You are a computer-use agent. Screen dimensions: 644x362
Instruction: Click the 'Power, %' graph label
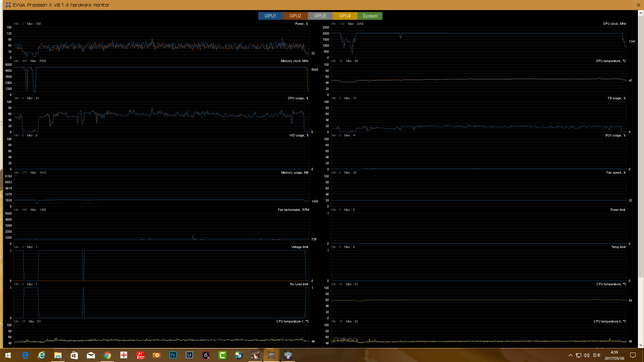(302, 24)
